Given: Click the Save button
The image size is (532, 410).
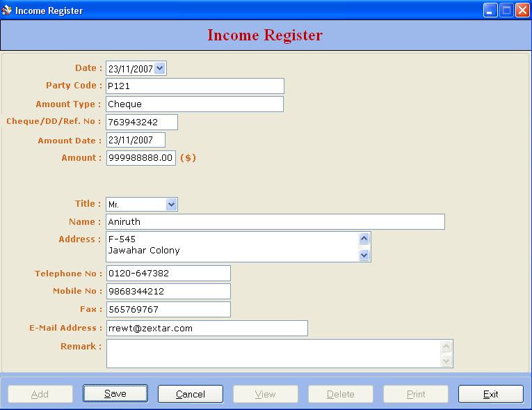Looking at the screenshot, I should [115, 394].
